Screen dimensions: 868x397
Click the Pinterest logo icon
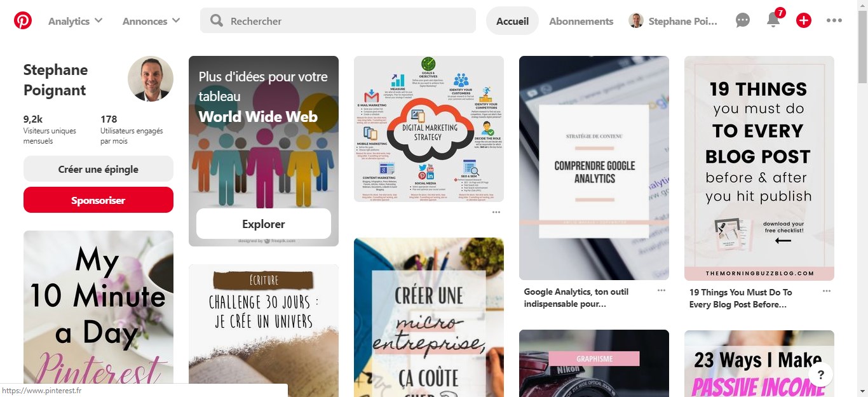tap(23, 21)
